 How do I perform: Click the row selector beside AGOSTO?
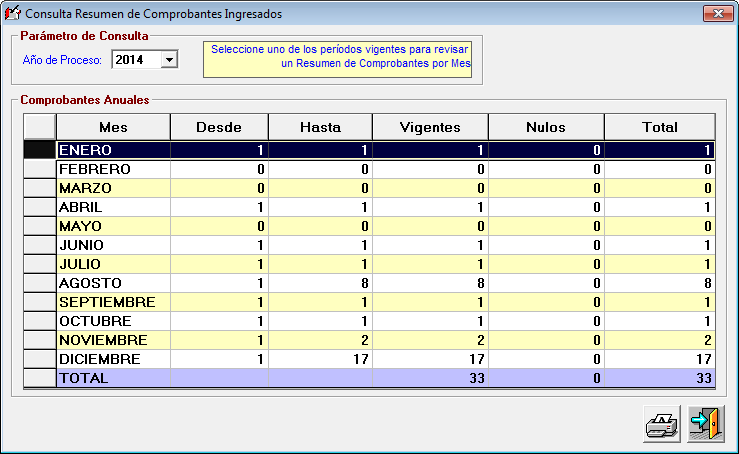40,283
